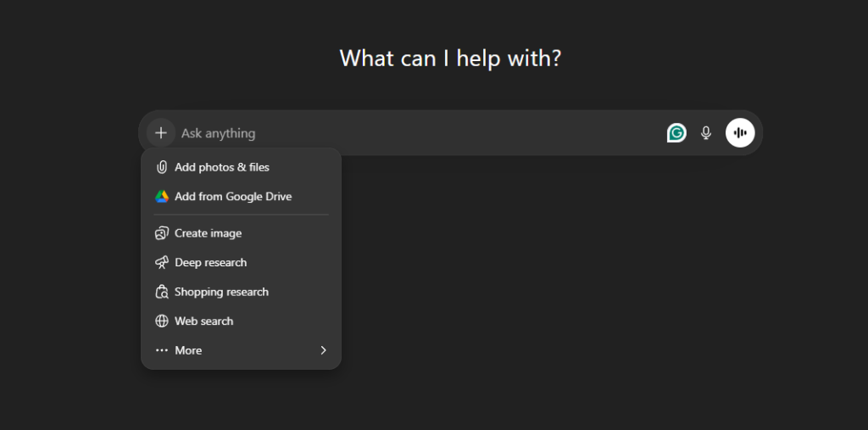Pick the "Create image" menu entry text
This screenshot has width=868, height=430.
tap(208, 233)
